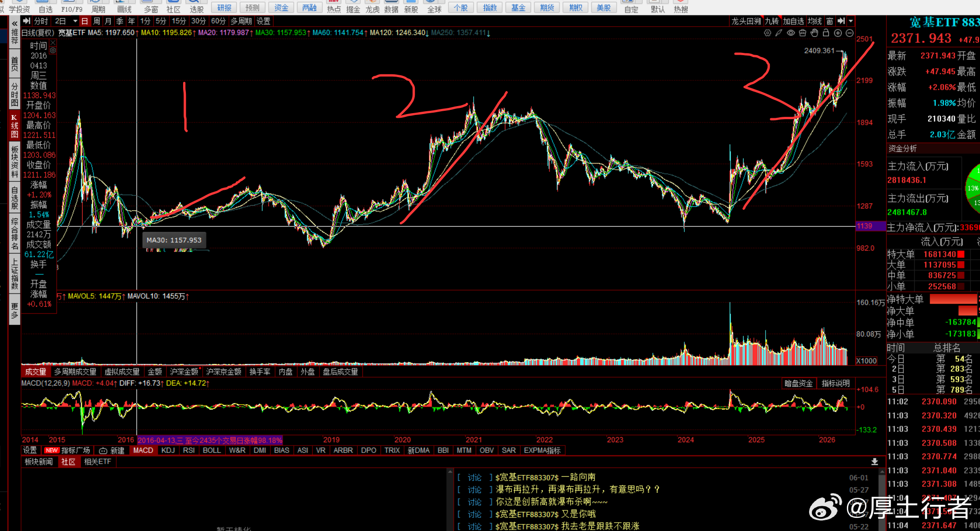
Task: Open the 全球 toolbar icon
Action: 434,7
